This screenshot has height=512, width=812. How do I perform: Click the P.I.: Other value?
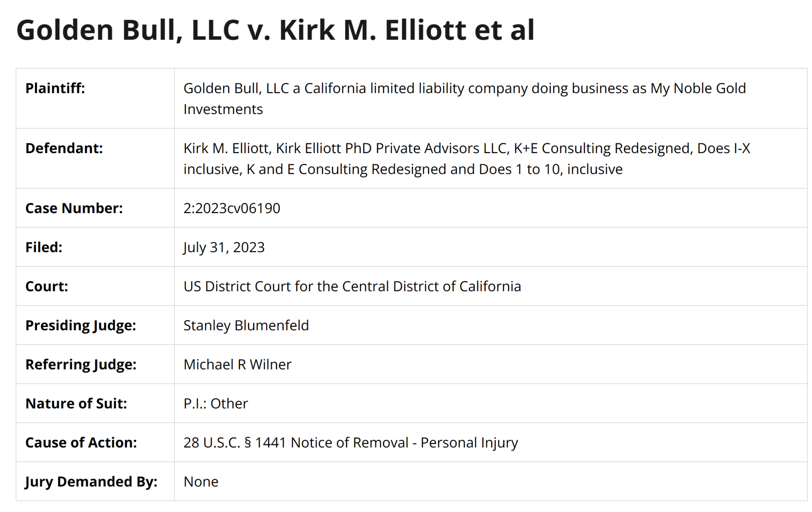point(215,403)
